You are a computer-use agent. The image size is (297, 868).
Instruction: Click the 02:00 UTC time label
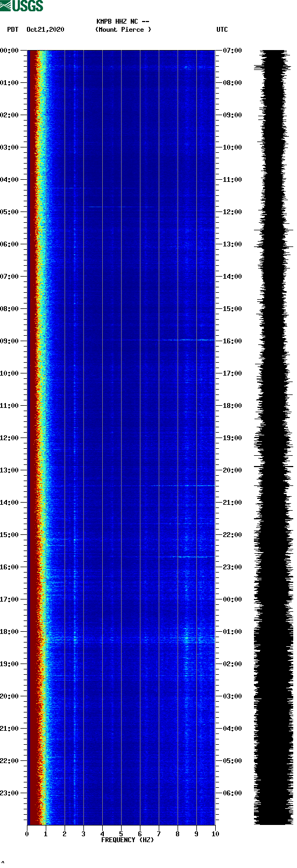pos(232,664)
